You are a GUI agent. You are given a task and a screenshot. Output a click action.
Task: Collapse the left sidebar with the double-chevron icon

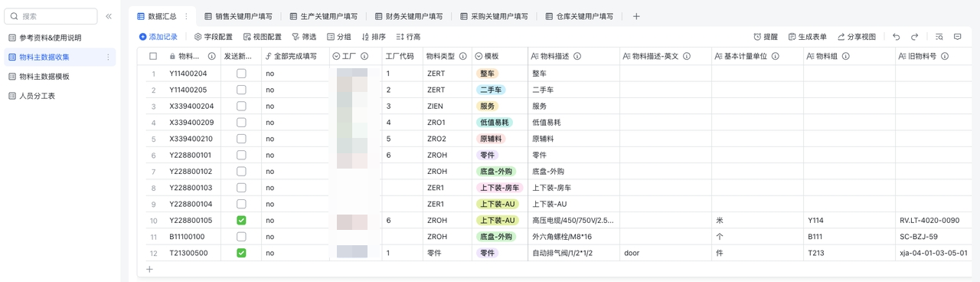109,16
